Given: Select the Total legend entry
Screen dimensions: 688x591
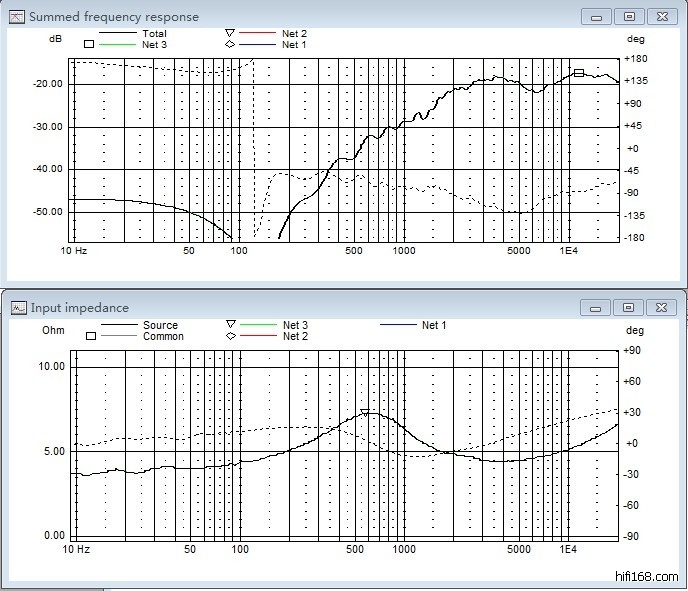Looking at the screenshot, I should click(154, 34).
